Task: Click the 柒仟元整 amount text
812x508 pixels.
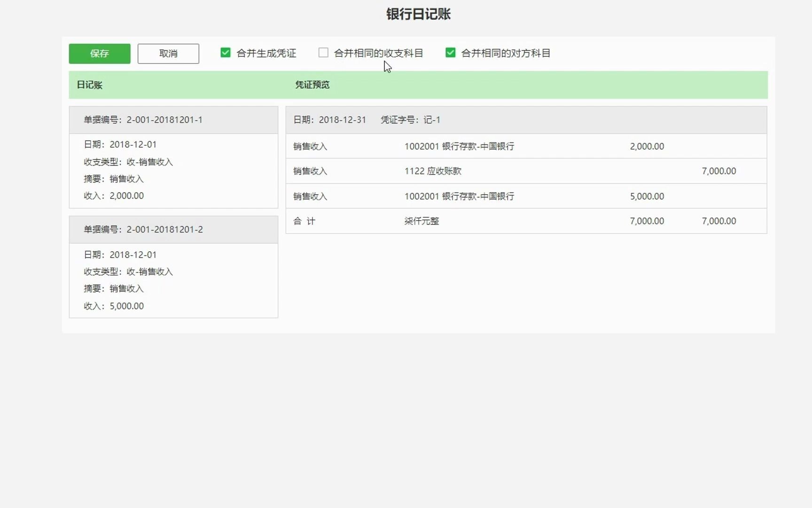Action: [x=421, y=221]
